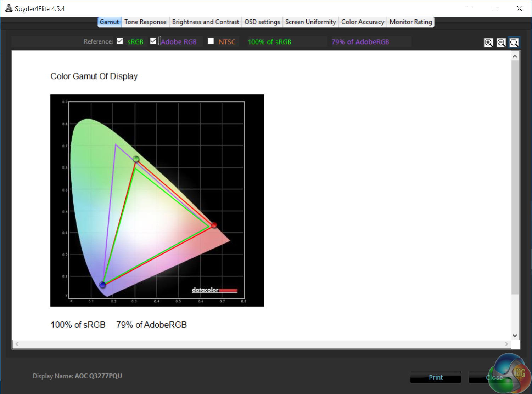
Task: Open the Monitor Rating tab
Action: [x=411, y=22]
